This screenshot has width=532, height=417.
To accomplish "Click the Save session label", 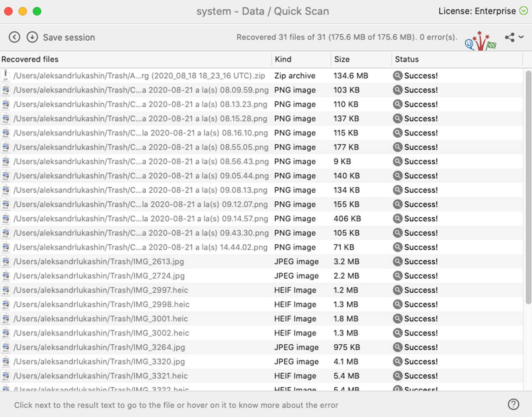I will click(69, 37).
